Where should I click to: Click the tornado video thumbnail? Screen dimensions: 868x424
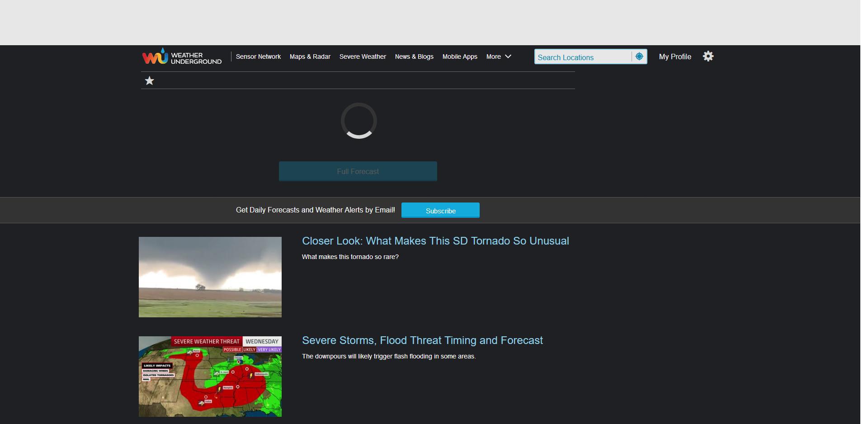click(210, 277)
